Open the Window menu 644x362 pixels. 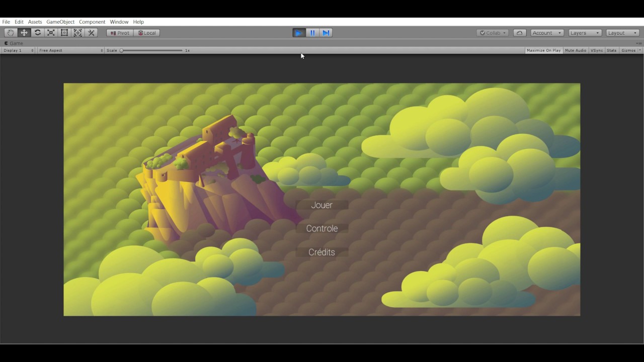coord(119,22)
